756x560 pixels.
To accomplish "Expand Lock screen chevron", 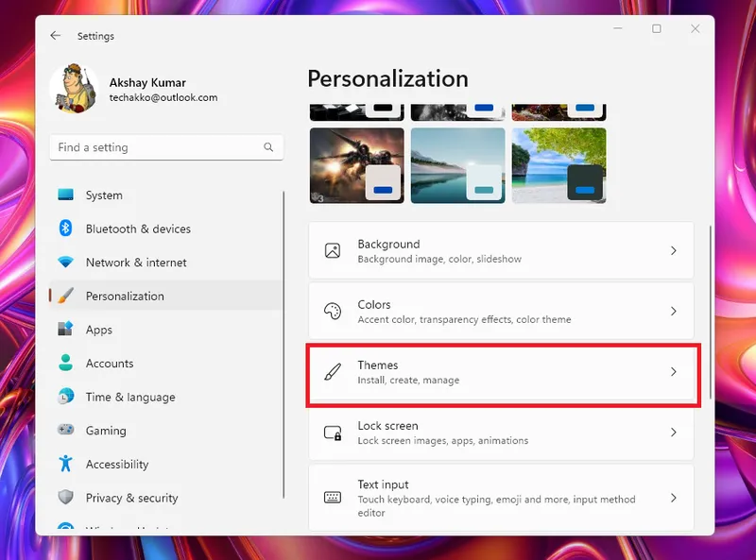I will [674, 433].
